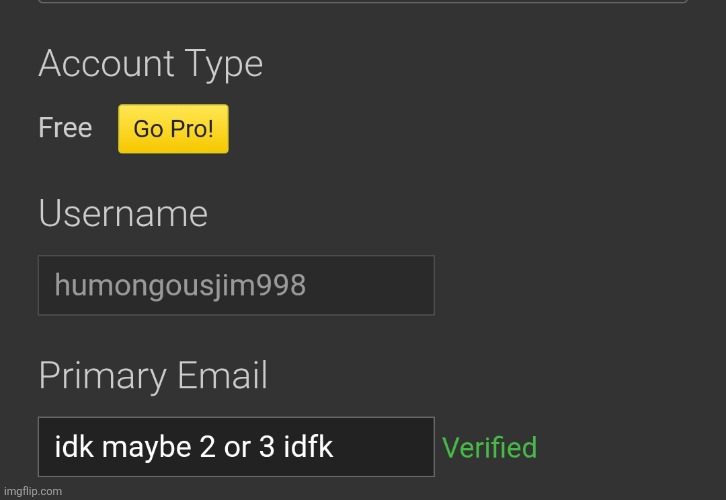The width and height of the screenshot is (726, 500).
Task: Click the partially visible field at top
Action: point(362,2)
